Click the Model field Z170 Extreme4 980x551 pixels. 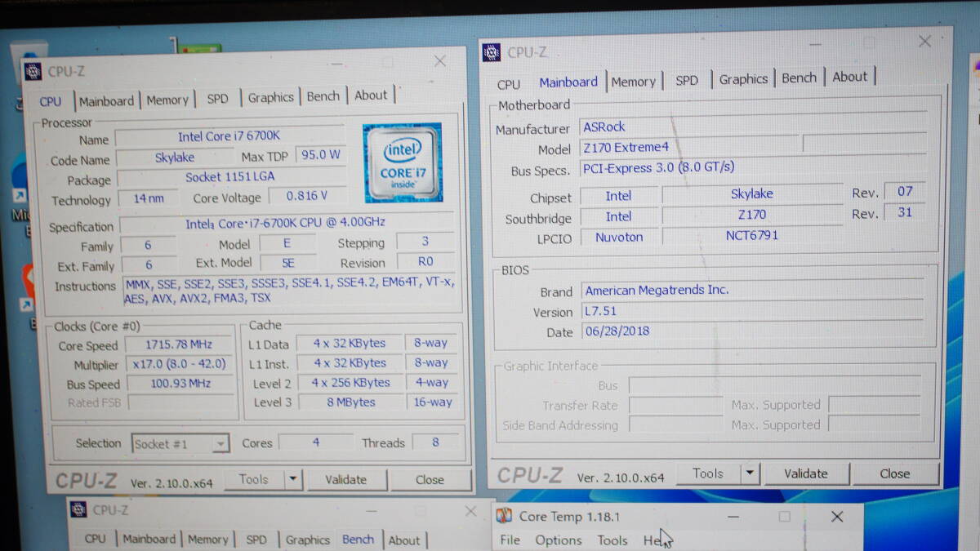tap(689, 148)
